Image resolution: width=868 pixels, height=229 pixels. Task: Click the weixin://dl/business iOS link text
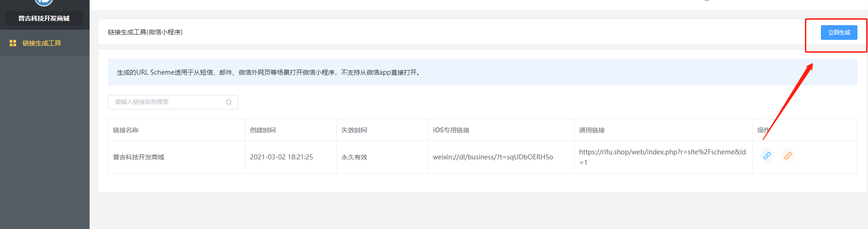pos(493,157)
